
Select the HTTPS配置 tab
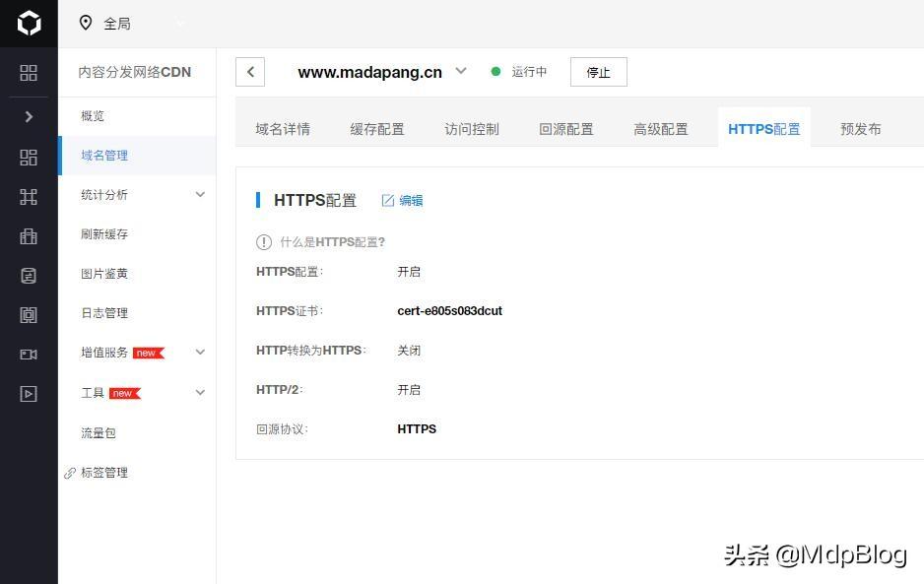tap(764, 129)
